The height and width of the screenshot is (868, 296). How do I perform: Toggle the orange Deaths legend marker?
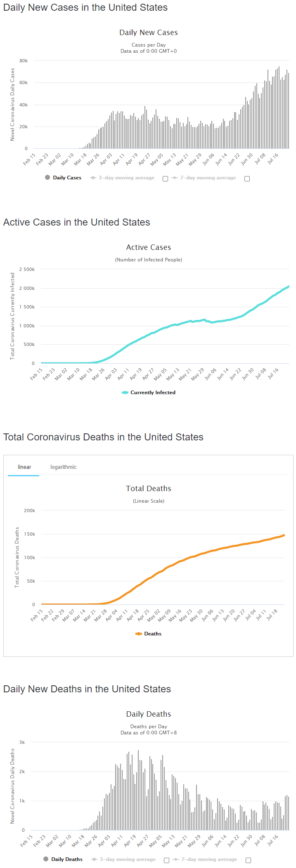[x=139, y=634]
